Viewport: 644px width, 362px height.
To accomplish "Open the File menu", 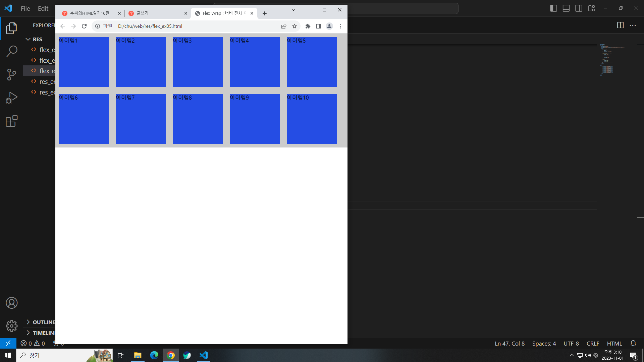I will point(25,8).
